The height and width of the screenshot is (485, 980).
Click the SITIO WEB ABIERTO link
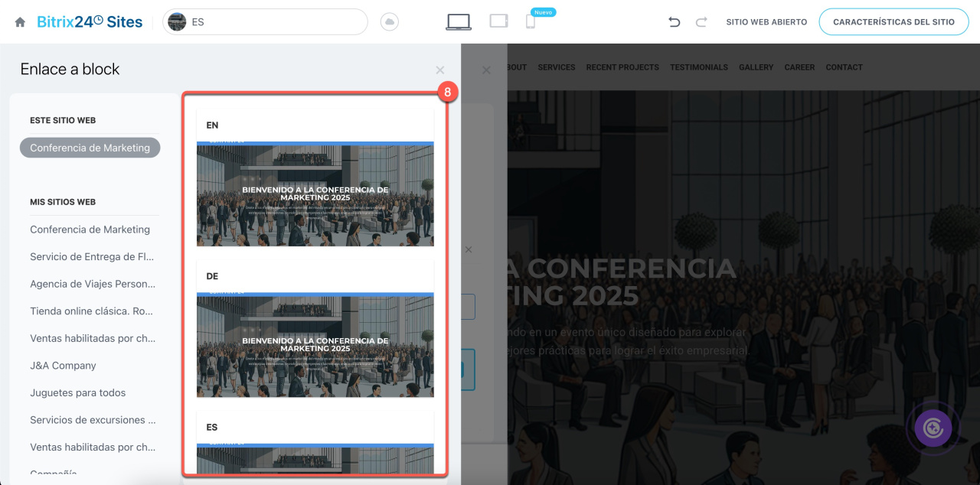[766, 22]
